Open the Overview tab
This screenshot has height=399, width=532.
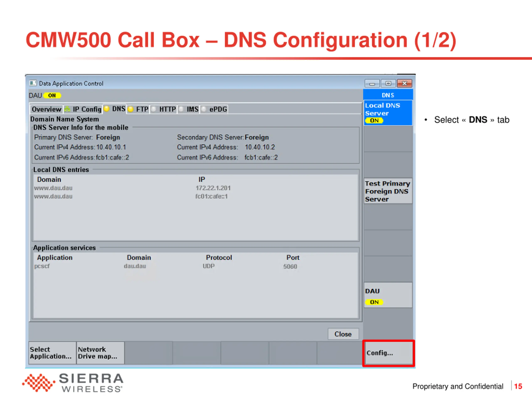[46, 109]
